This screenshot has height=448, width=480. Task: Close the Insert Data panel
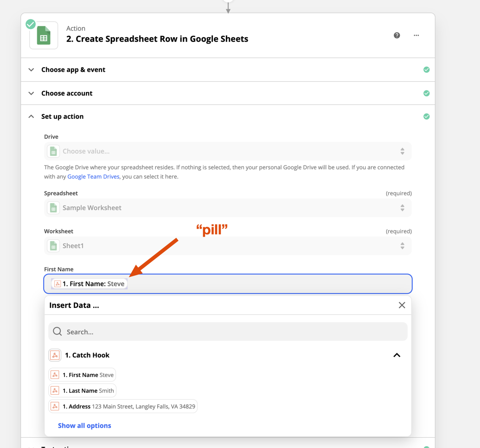coord(402,305)
